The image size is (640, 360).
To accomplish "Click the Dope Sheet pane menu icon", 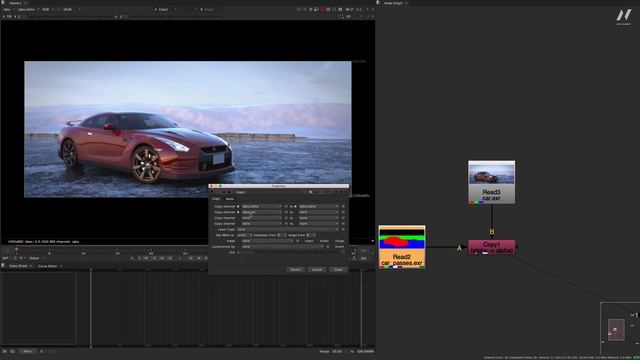I will pos(3,266).
